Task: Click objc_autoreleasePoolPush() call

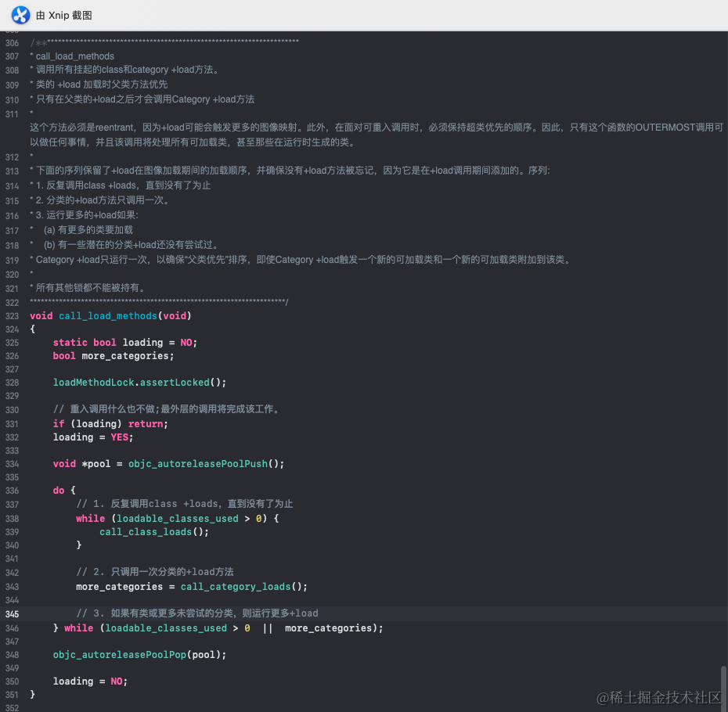Action: pyautogui.click(x=206, y=464)
